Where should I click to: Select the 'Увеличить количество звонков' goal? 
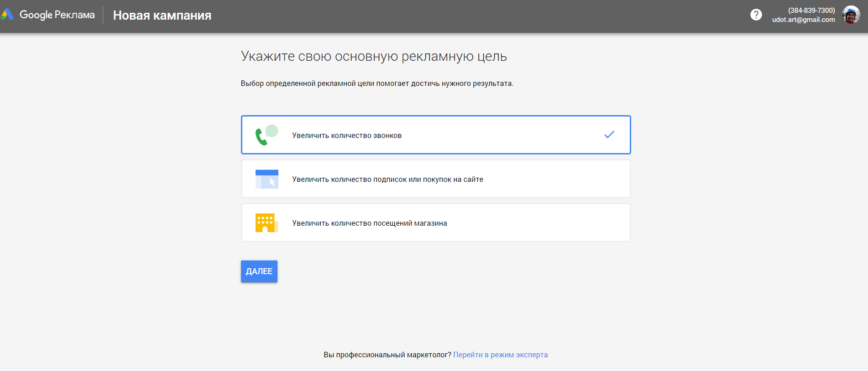coord(347,136)
